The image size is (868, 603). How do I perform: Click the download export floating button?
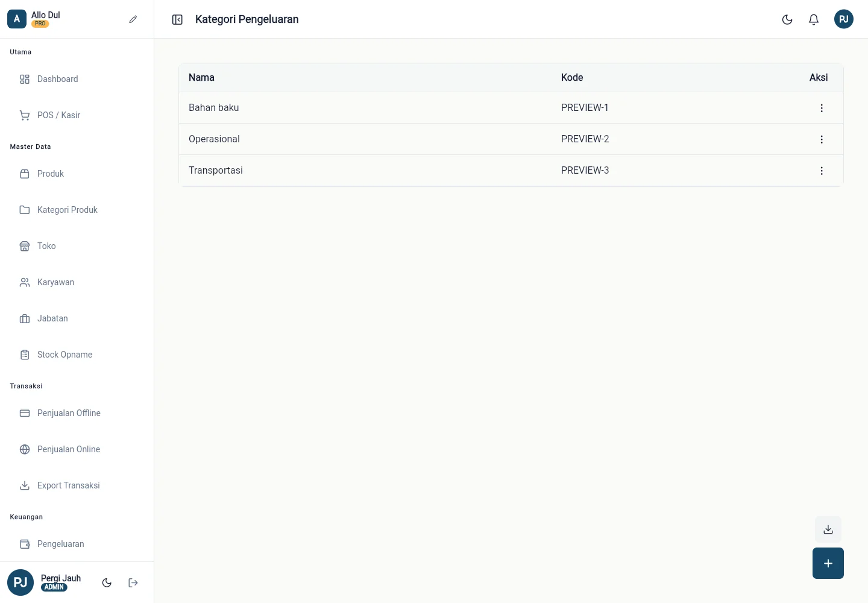[828, 529]
